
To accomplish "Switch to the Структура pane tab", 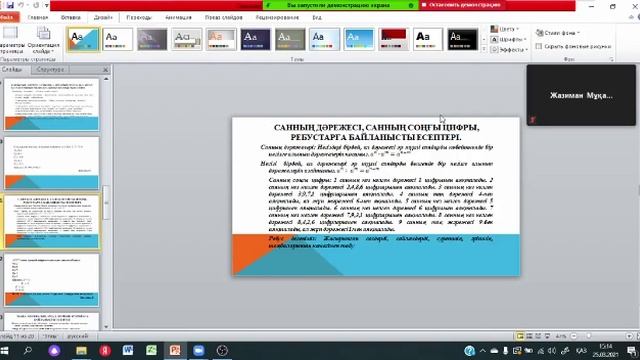I will (50, 69).
